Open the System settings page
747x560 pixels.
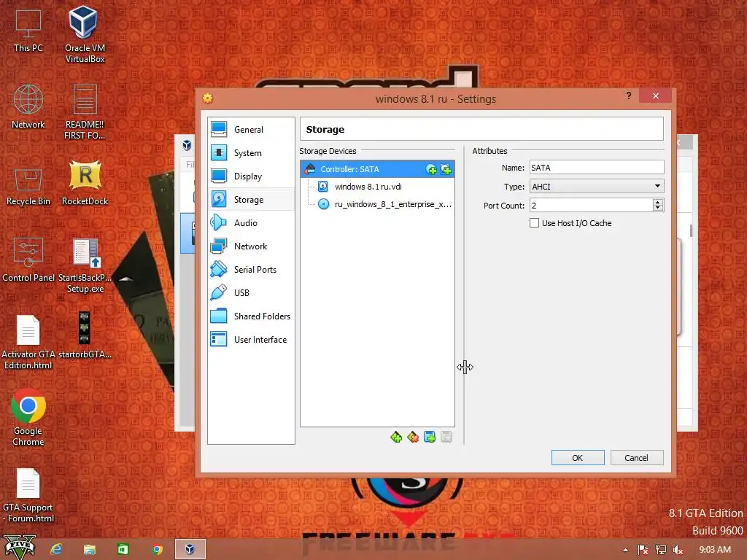pyautogui.click(x=251, y=153)
